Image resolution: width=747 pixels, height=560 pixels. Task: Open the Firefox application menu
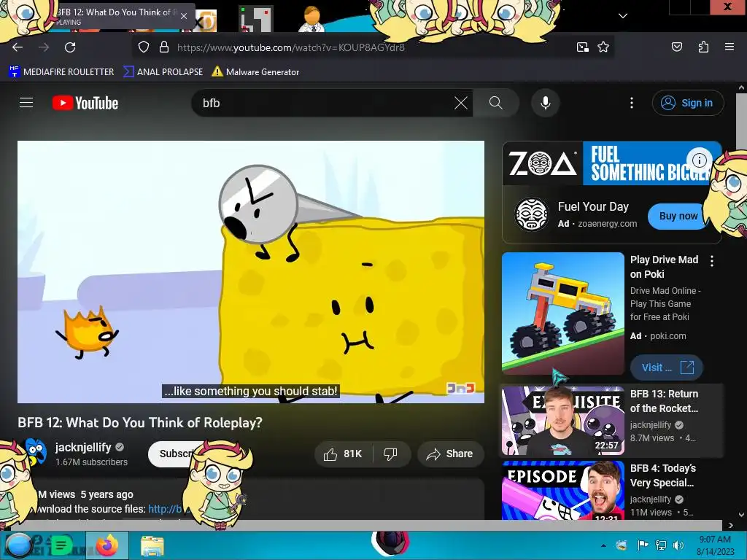[729, 47]
